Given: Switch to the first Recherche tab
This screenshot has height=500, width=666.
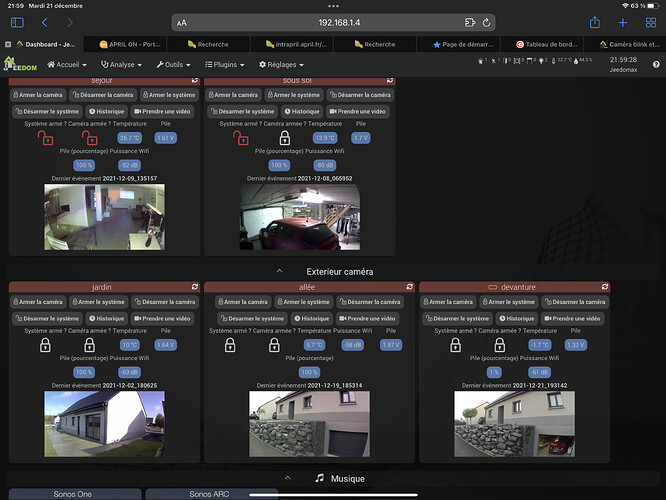Looking at the screenshot, I should click(208, 44).
